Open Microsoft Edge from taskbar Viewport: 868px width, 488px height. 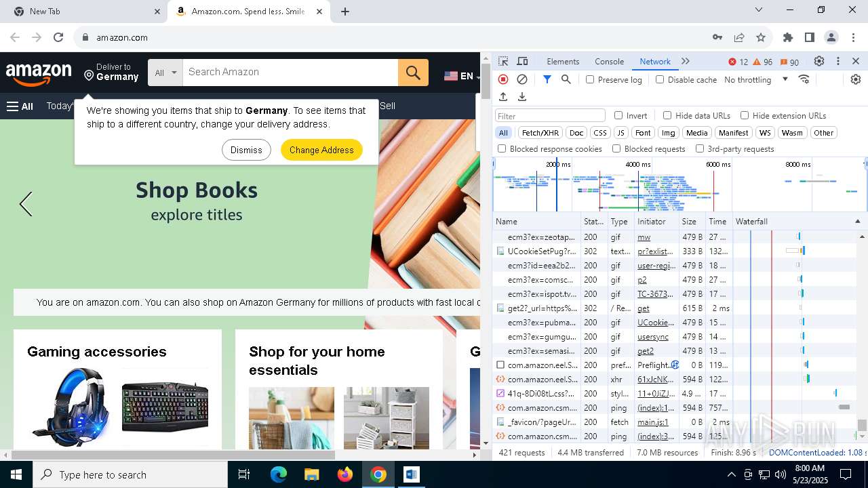tap(279, 474)
